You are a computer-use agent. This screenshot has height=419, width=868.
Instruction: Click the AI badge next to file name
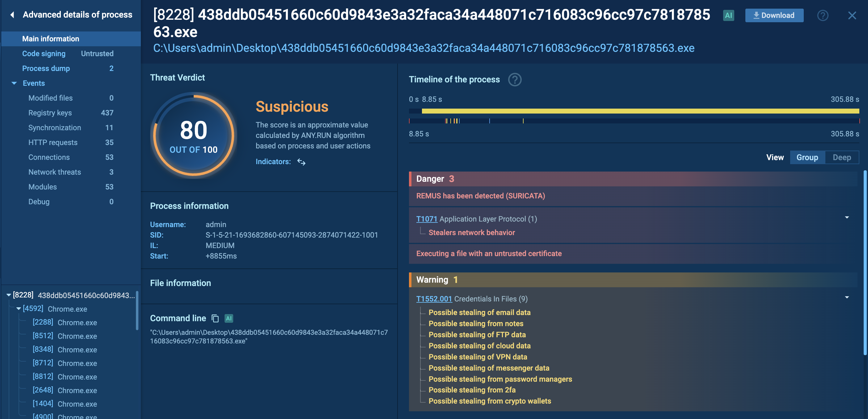pos(728,15)
